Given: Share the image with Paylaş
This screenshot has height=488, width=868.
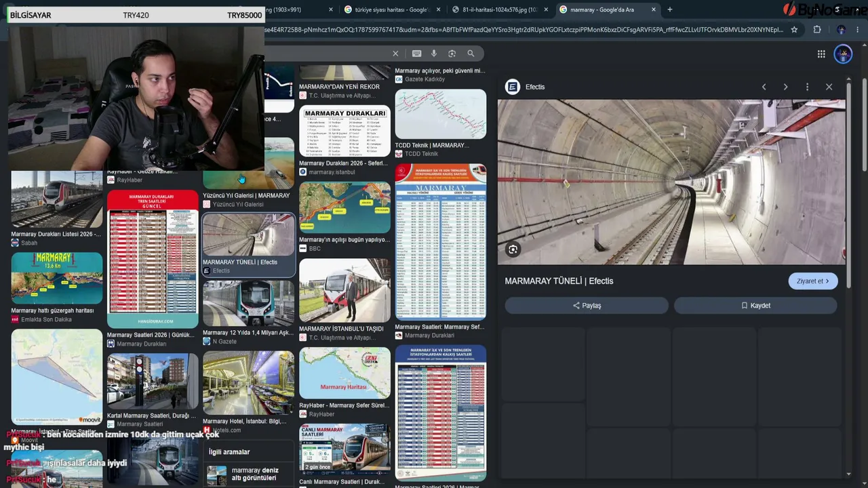Looking at the screenshot, I should point(587,306).
